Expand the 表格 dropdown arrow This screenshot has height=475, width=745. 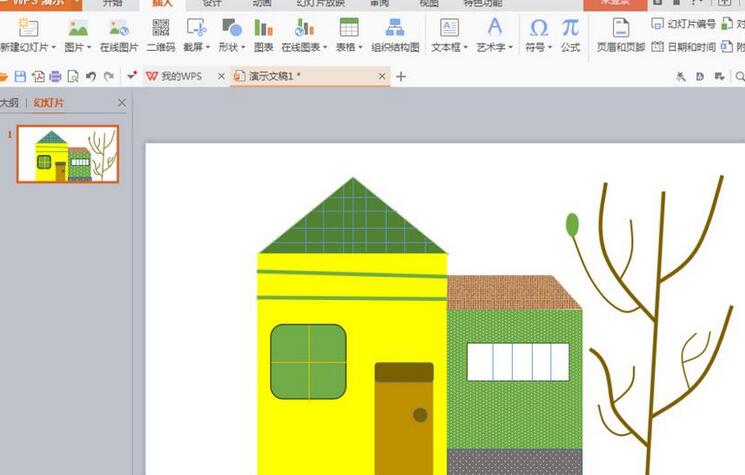tap(360, 47)
